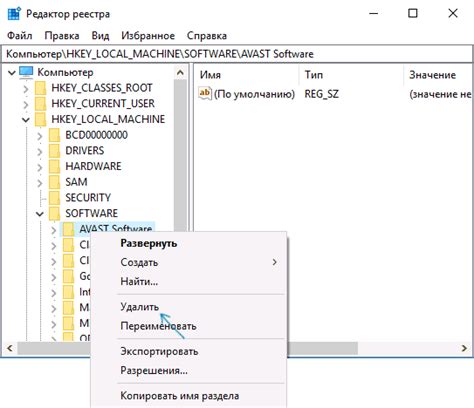Select the HKEY_CURRENT_USER tree item

coord(103,104)
